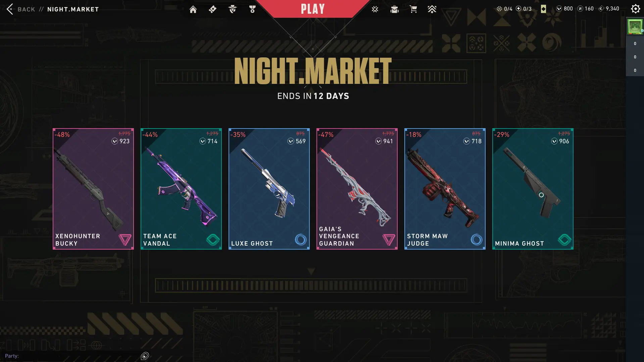Select the Team Ace Vandal card
The image size is (644, 362).
tap(181, 189)
